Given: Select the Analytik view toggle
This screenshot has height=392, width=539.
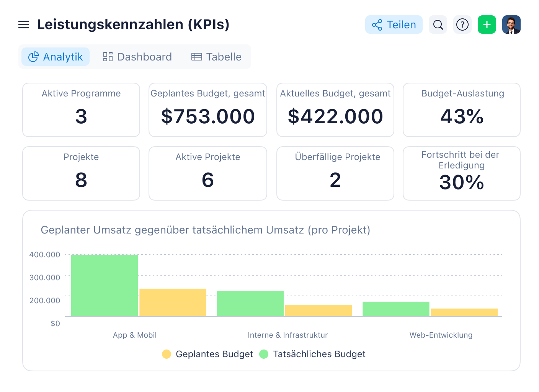Looking at the screenshot, I should tap(55, 57).
